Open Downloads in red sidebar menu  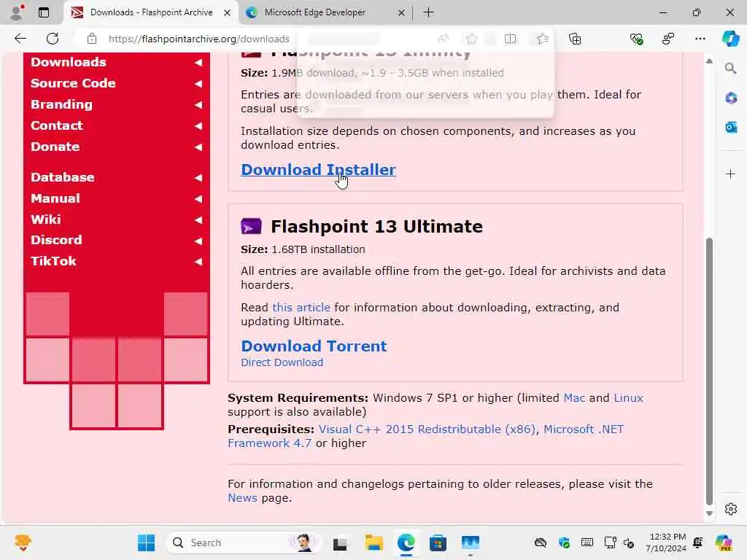[116, 63]
